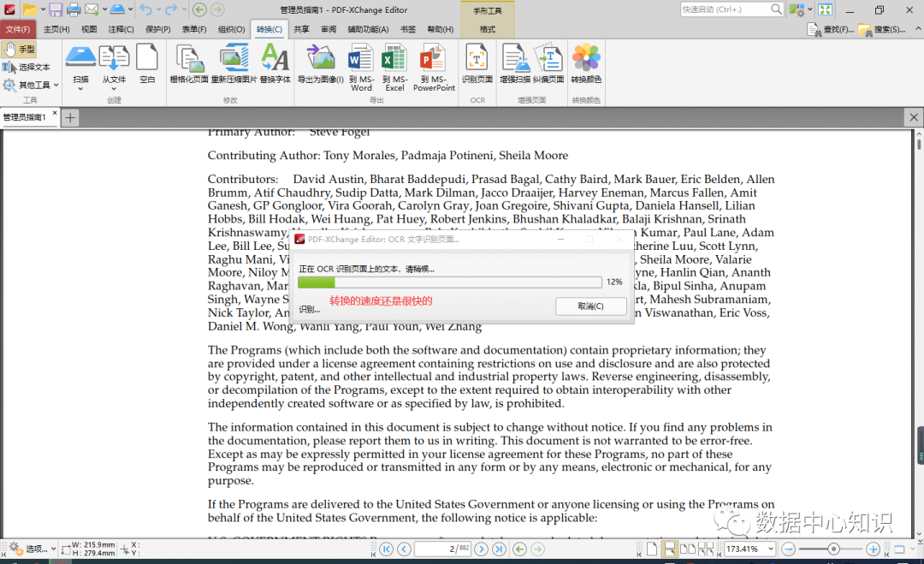Switch to the 保护(P) protect tab

pos(158,29)
